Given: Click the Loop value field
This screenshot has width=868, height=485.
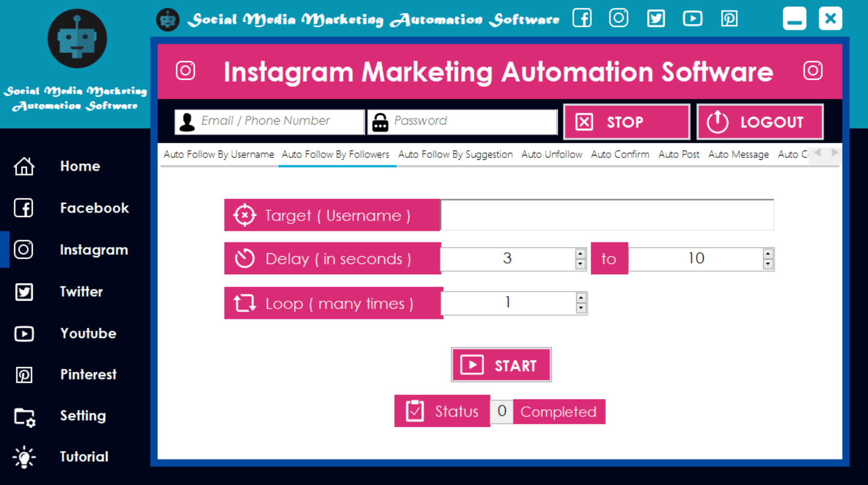Looking at the screenshot, I should tap(508, 303).
